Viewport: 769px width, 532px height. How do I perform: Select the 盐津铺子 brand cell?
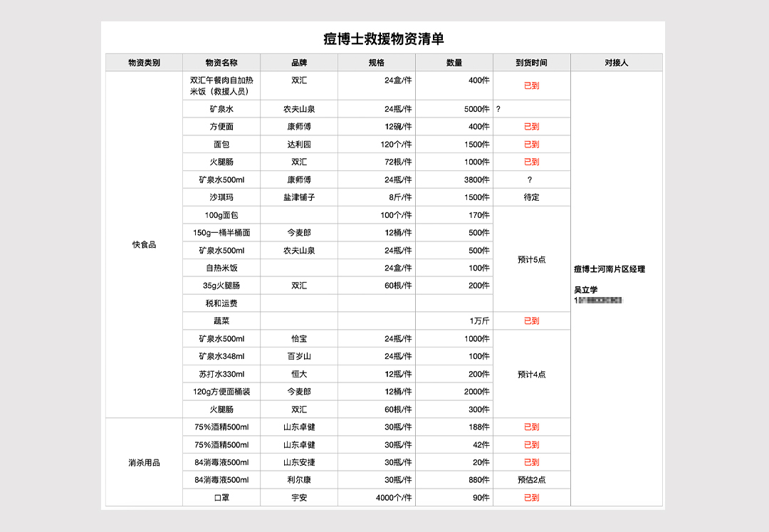[299, 197]
